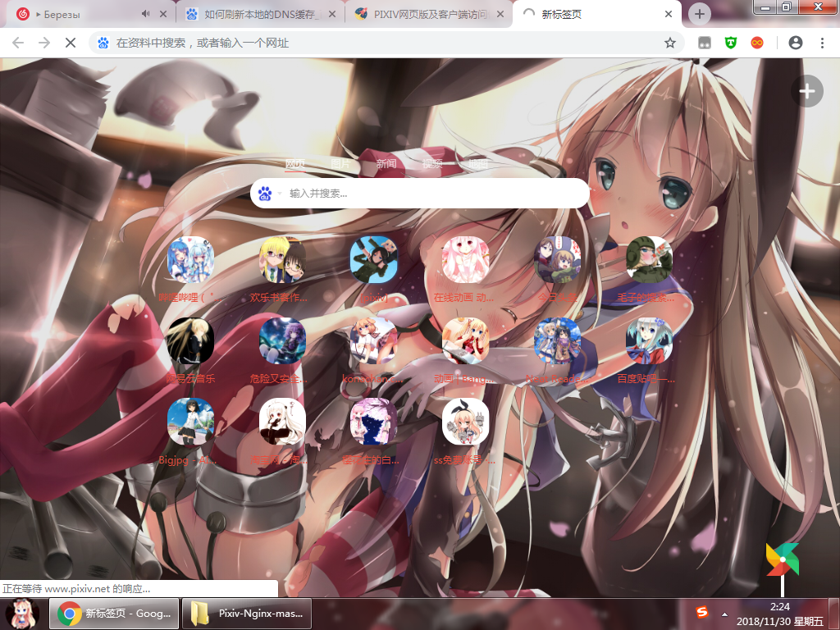The height and width of the screenshot is (630, 840).
Task: Go back to the previous page
Action: click(x=18, y=43)
